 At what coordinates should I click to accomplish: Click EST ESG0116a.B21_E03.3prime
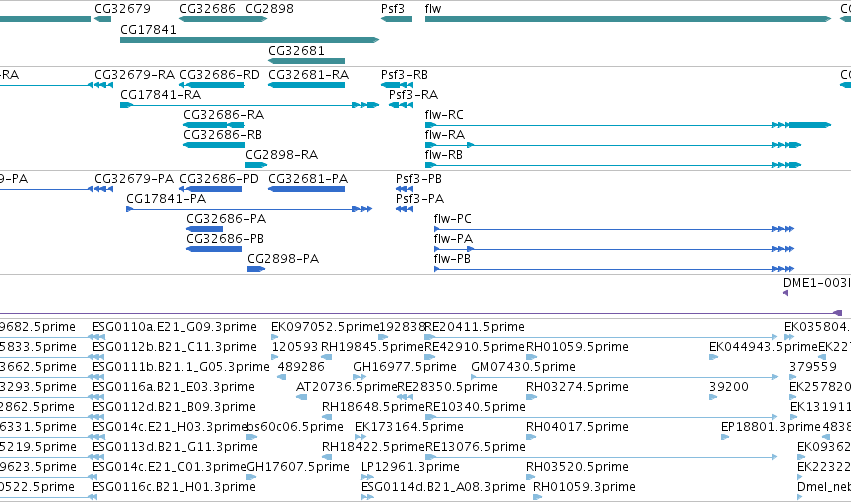click(173, 387)
